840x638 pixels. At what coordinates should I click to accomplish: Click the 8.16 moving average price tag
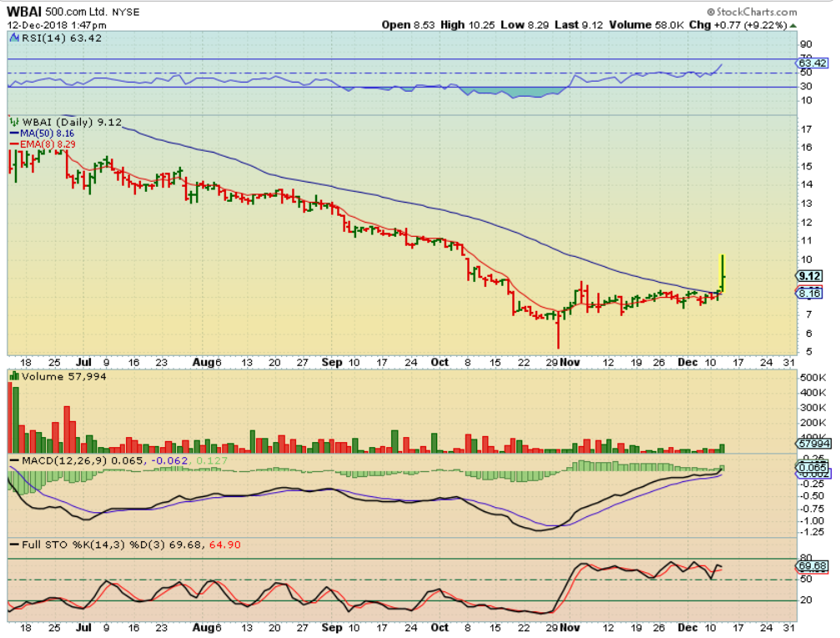(809, 293)
